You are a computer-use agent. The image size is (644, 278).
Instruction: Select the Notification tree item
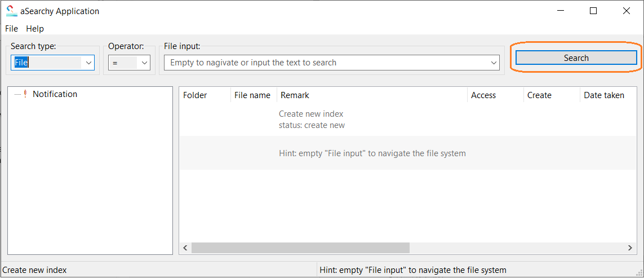pos(55,94)
